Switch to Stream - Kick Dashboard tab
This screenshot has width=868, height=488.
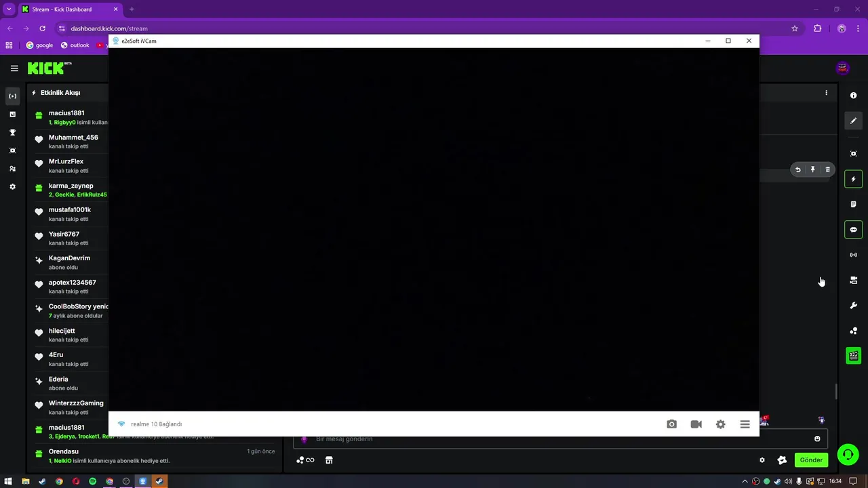click(71, 9)
